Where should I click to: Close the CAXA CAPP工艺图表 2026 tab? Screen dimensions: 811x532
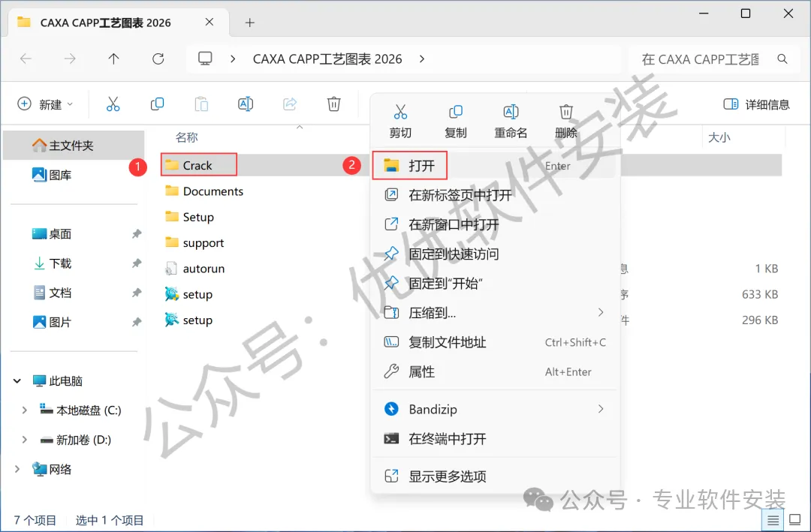(210, 22)
